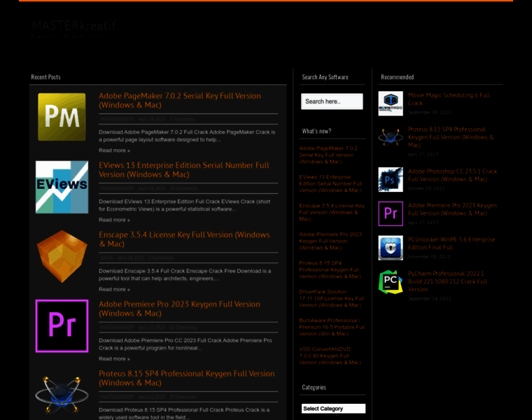Open the large Premiere Pro Pr icon
Screen dimensions: 532x420
pos(62,326)
